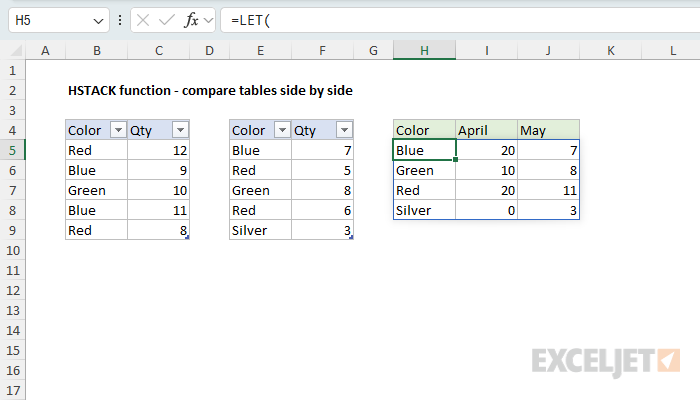Screen dimensions: 700x400
Task: Select cell J8 with value 3
Action: pos(548,210)
